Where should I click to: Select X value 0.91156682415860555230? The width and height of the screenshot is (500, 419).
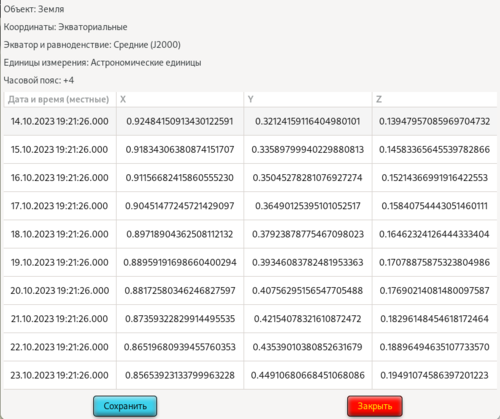(x=180, y=178)
